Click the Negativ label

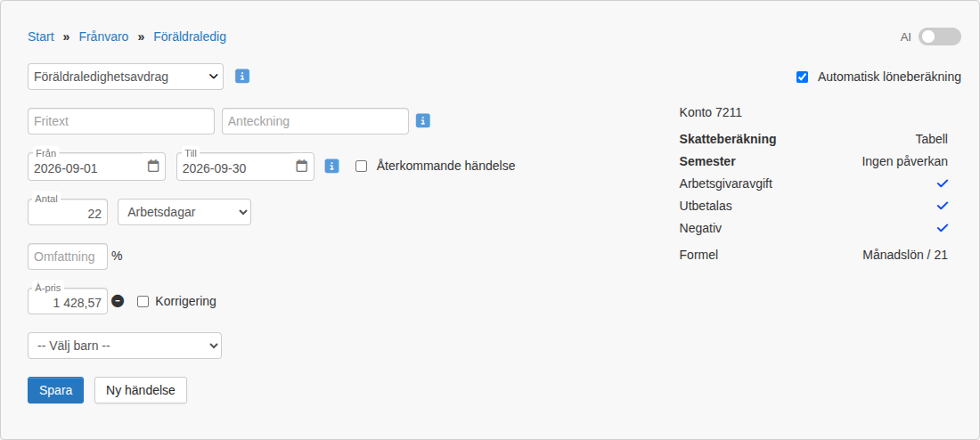(700, 228)
